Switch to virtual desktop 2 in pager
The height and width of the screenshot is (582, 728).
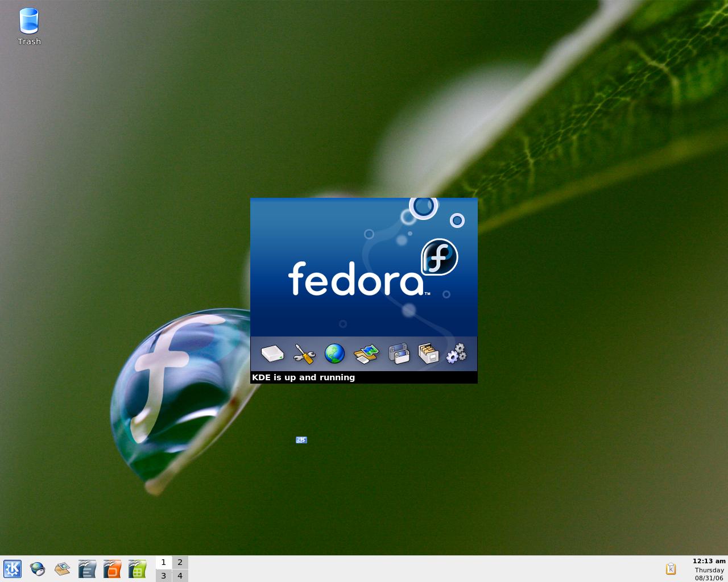coord(180,562)
